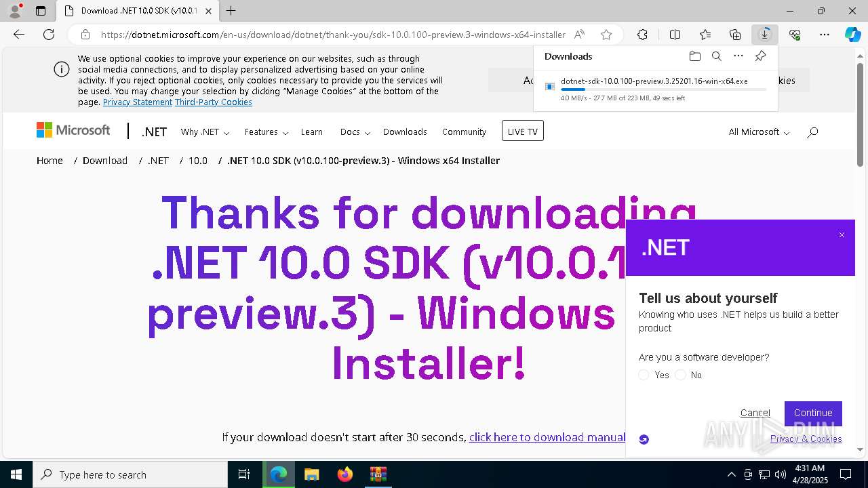868x488 pixels.
Task: Select No for software developer
Action: click(x=680, y=375)
